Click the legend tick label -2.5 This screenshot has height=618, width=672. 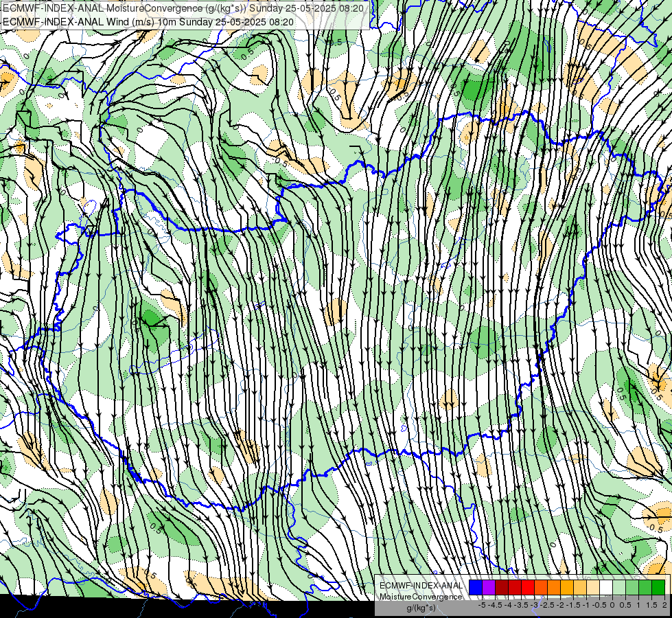coord(547,605)
